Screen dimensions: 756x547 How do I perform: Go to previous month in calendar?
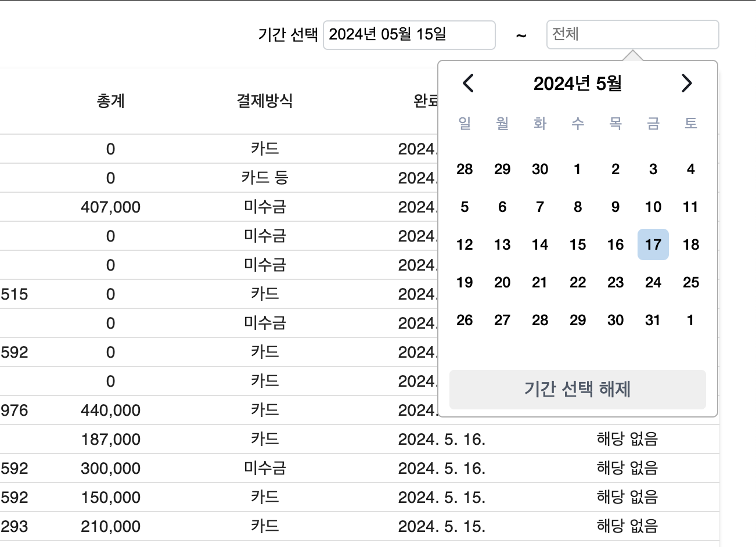click(468, 84)
